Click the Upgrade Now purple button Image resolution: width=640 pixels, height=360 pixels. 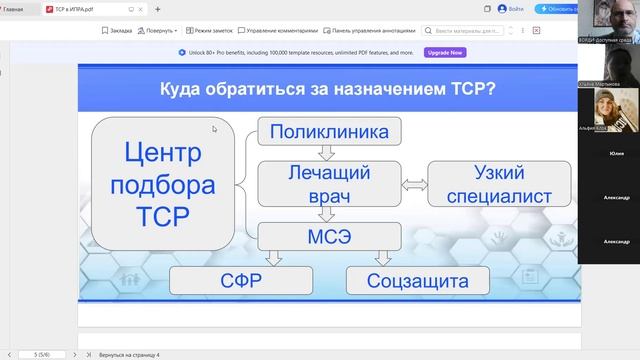445,53
